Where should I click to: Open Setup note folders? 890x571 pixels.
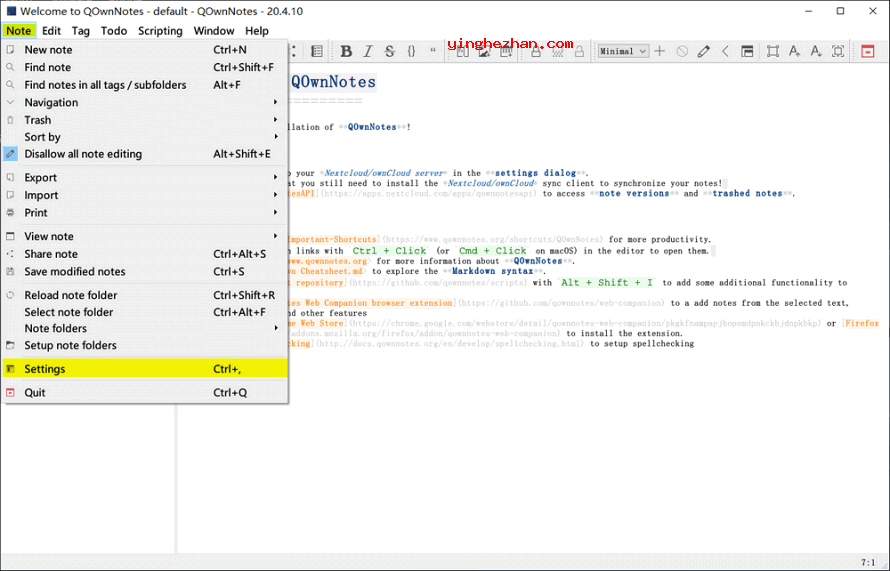coord(145,345)
